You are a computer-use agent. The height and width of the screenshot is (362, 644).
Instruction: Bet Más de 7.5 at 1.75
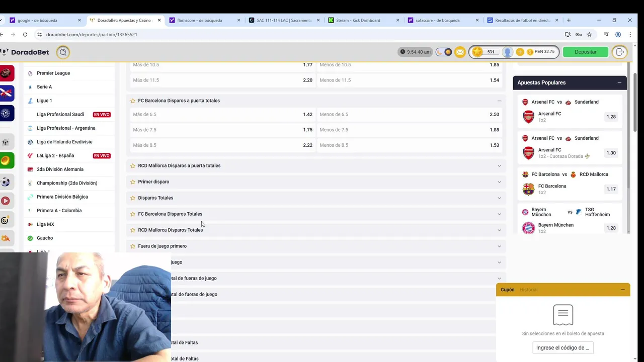coord(222,130)
